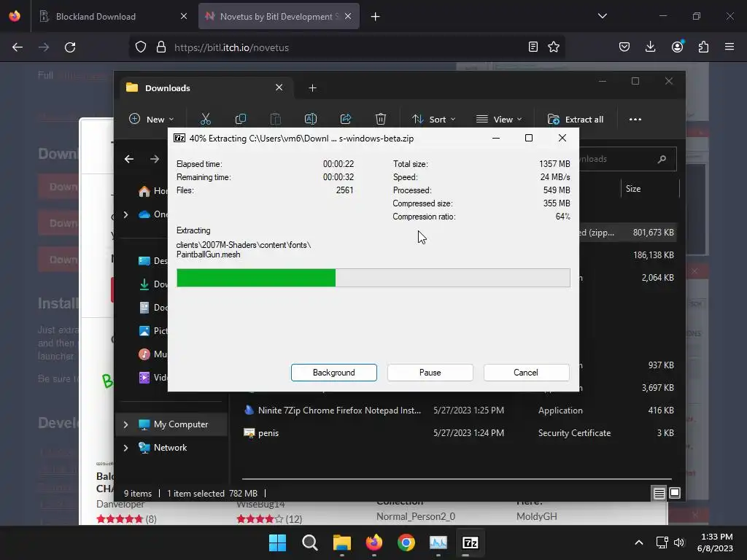Open the Home item in navigation pane
This screenshot has width=747, height=560.
coord(153,191)
